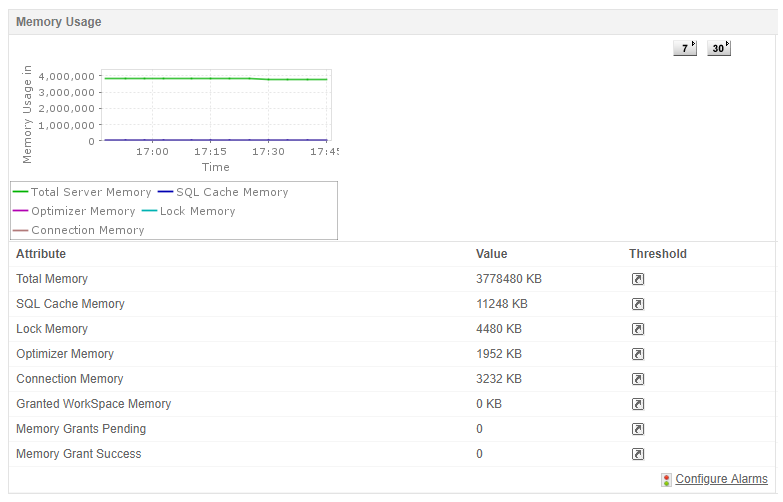783x502 pixels.
Task: Click the Configure Alarms link
Action: [x=721, y=479]
